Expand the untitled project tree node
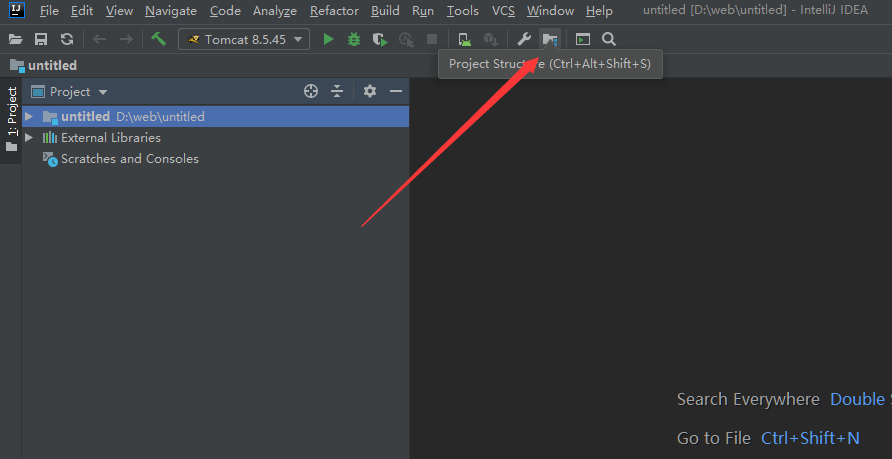Screen dimensions: 892x459 28,117
